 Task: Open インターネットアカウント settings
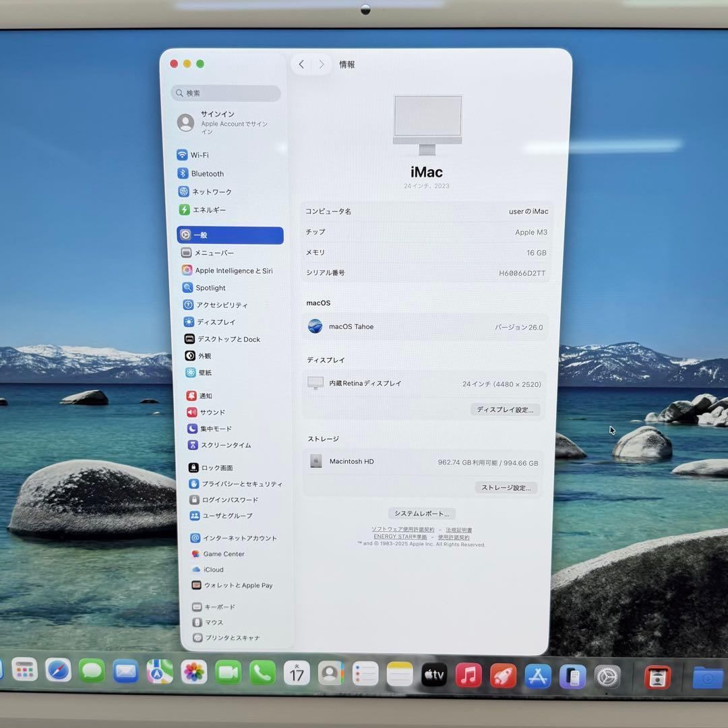coord(233,538)
